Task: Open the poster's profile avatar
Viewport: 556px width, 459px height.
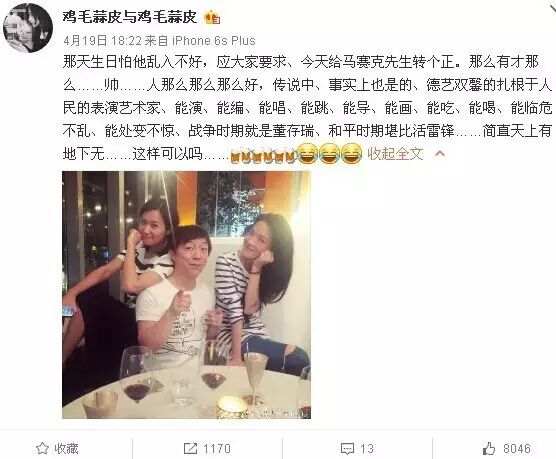Action: click(x=28, y=28)
